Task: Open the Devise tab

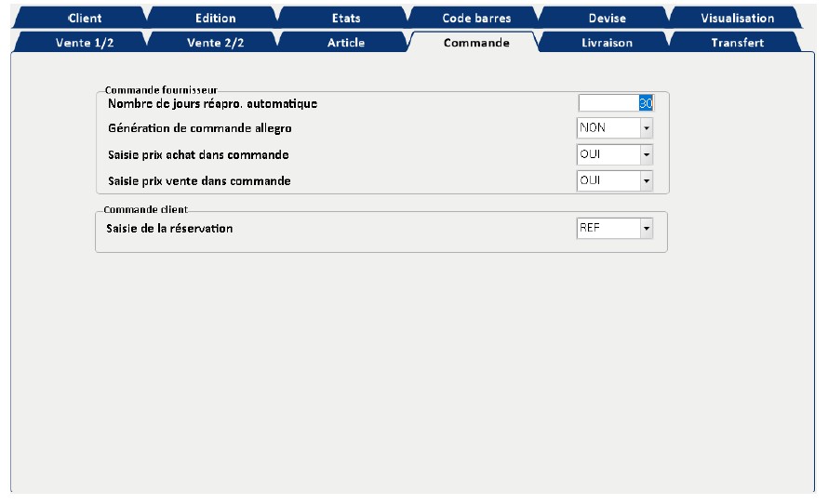Action: pyautogui.click(x=607, y=18)
